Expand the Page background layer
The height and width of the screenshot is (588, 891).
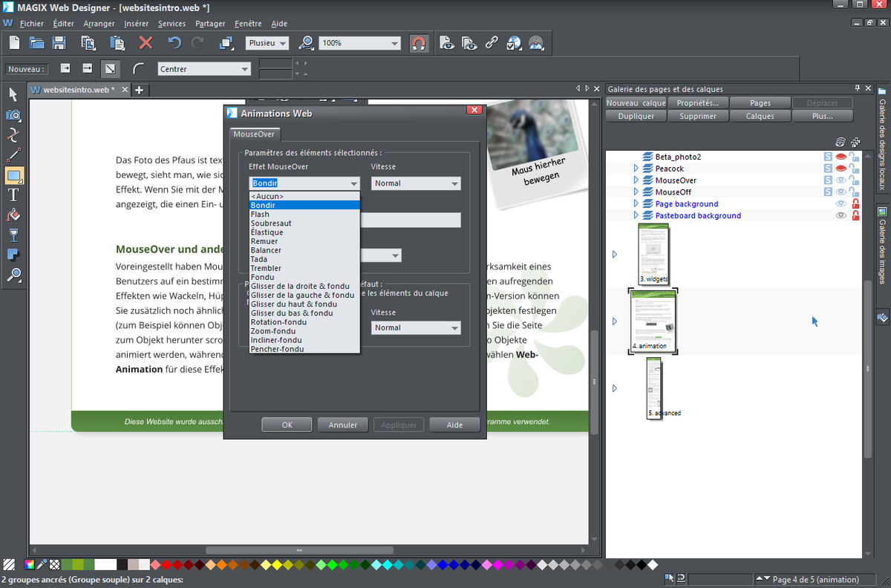click(636, 203)
